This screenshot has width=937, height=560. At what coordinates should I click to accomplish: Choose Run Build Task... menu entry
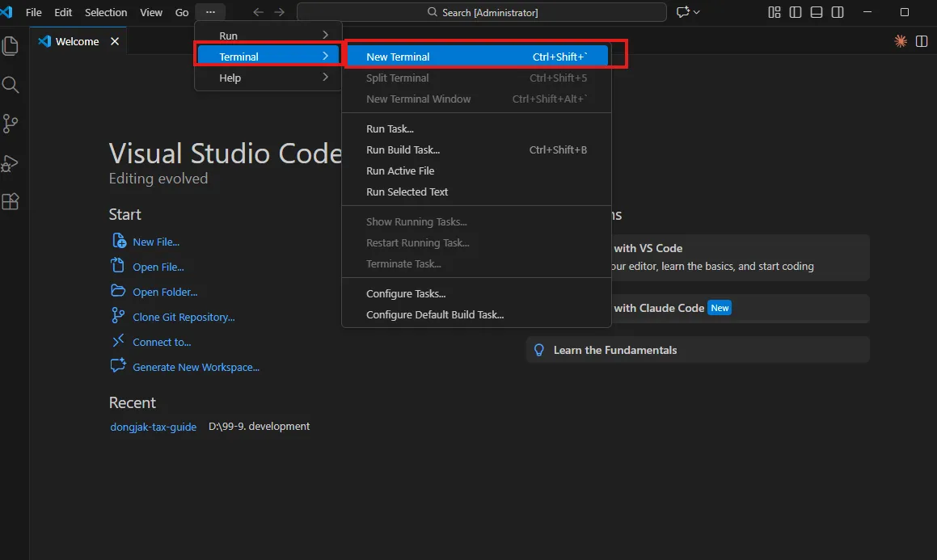(403, 149)
